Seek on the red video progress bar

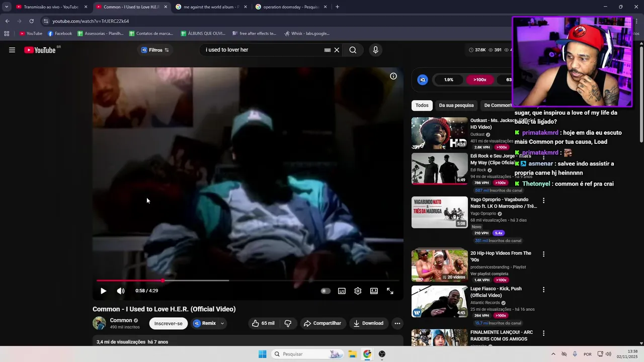pos(248,281)
